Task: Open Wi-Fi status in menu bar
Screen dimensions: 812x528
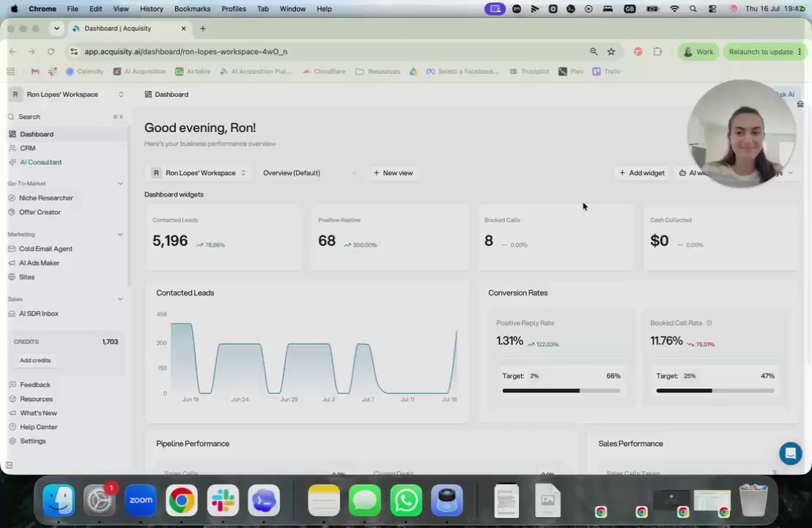Action: (673, 9)
